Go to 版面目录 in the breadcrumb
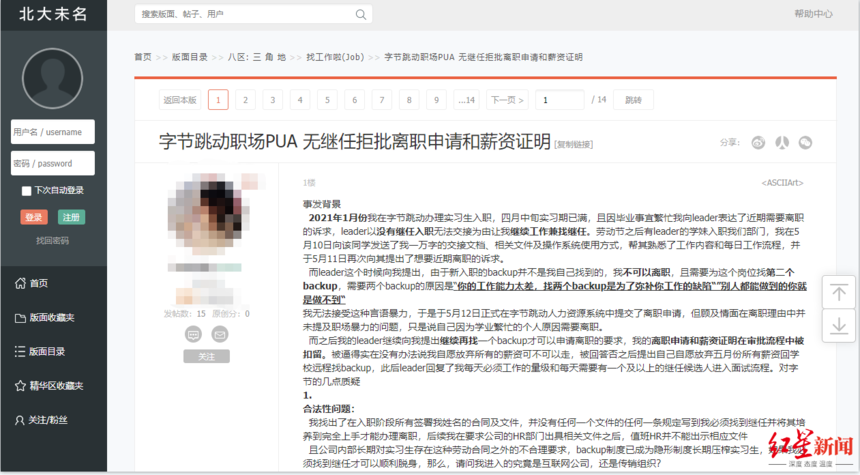Image resolution: width=860 pixels, height=475 pixels. point(190,57)
